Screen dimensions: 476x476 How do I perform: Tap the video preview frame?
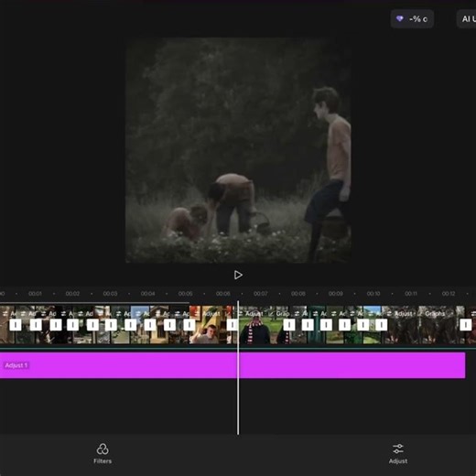coord(238,150)
